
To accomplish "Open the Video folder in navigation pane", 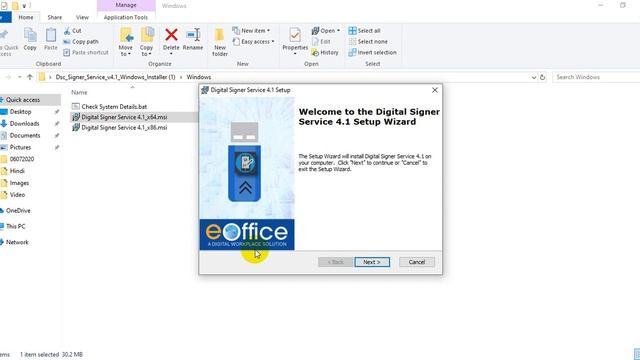I will coord(17,195).
